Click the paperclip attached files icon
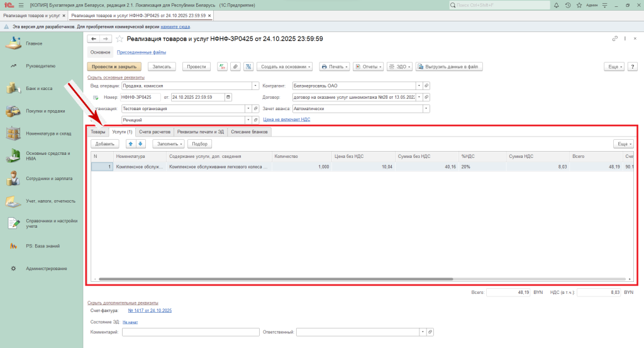This screenshot has width=644, height=348. pos(235,66)
